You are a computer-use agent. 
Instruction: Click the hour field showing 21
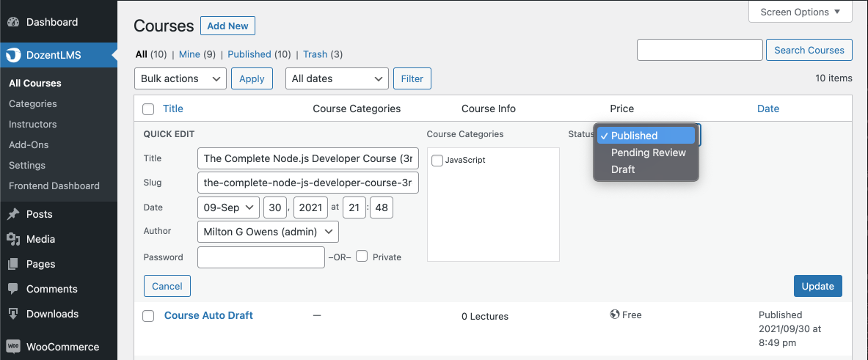click(x=354, y=208)
